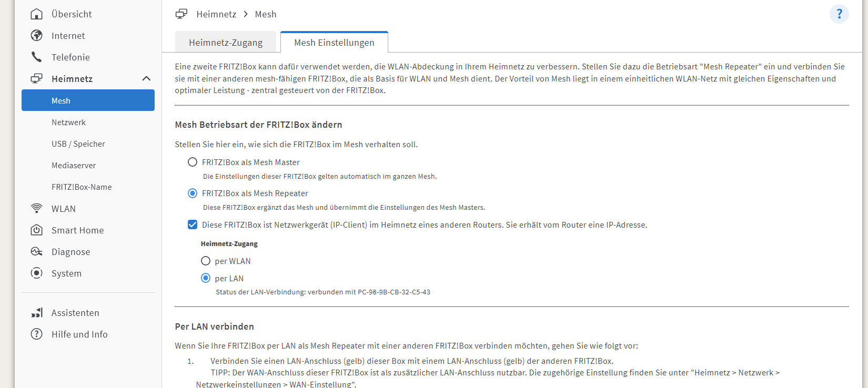
Task: Click the Telefonie phone handset icon
Action: click(36, 57)
